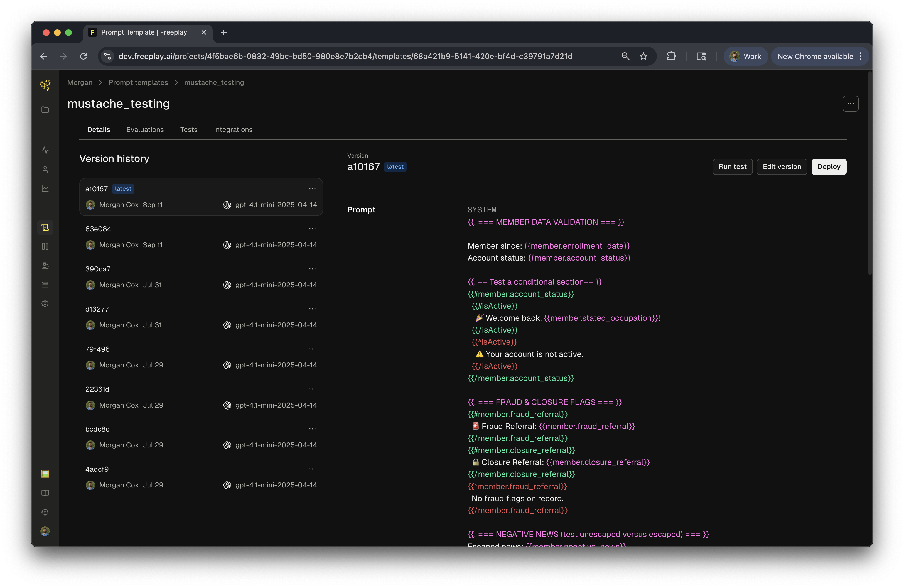Click the page vertical scrollbar
904x588 pixels.
(869, 173)
